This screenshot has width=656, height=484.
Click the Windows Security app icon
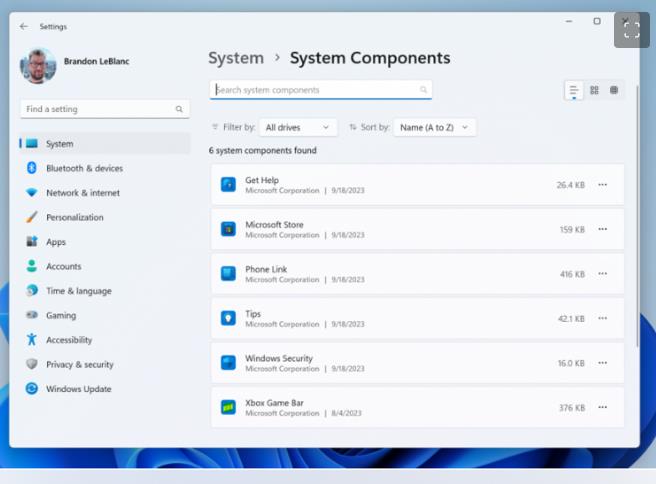(228, 362)
